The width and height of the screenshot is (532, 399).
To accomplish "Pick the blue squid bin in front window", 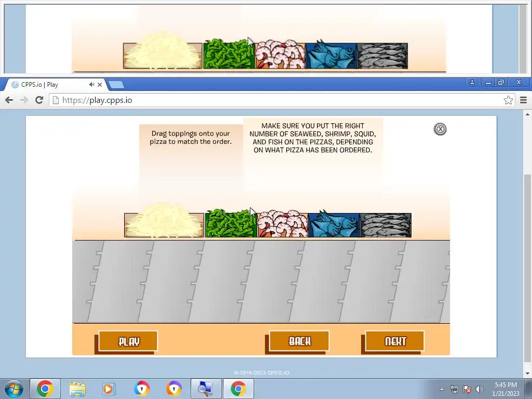I will click(334, 224).
